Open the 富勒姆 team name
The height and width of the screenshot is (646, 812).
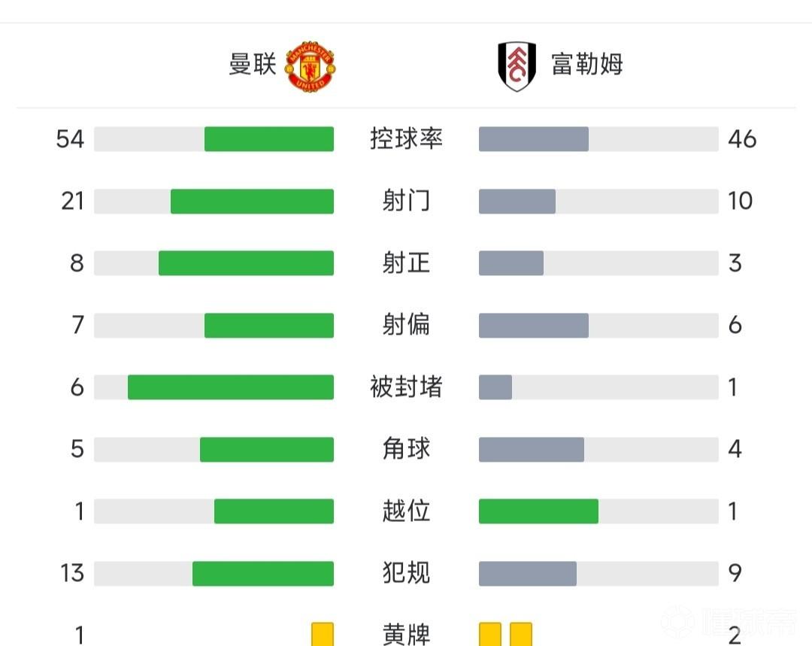coord(586,65)
